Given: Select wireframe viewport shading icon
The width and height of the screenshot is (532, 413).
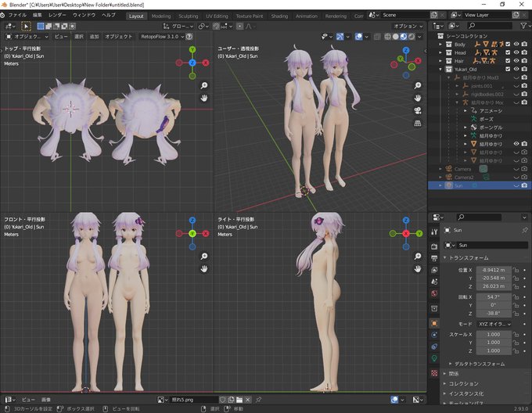Looking at the screenshot, I should point(387,36).
